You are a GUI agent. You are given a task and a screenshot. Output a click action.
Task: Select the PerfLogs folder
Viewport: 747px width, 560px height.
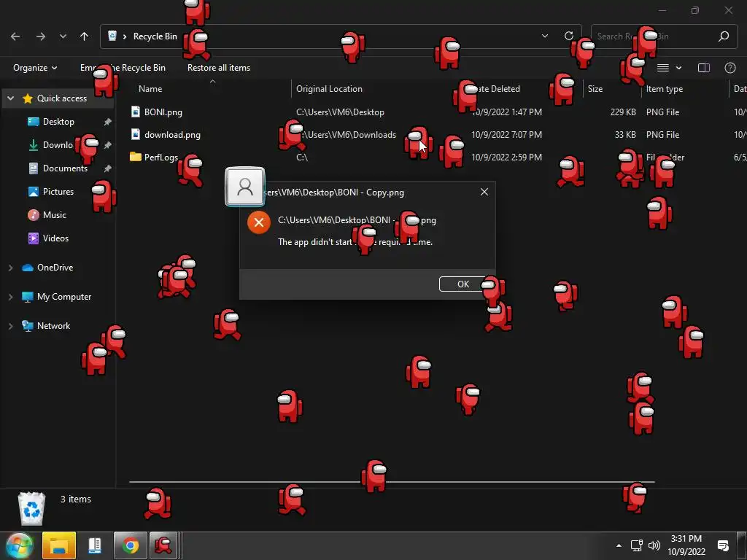[x=161, y=157]
